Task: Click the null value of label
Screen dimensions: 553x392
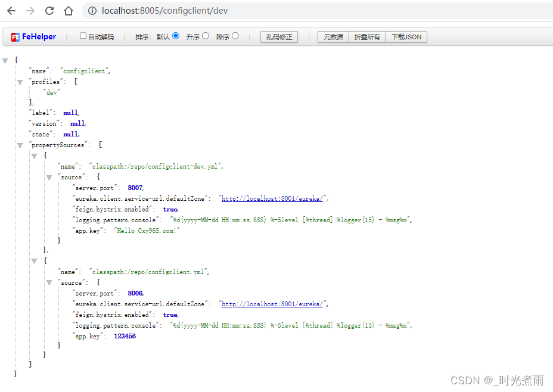Action: pos(70,113)
